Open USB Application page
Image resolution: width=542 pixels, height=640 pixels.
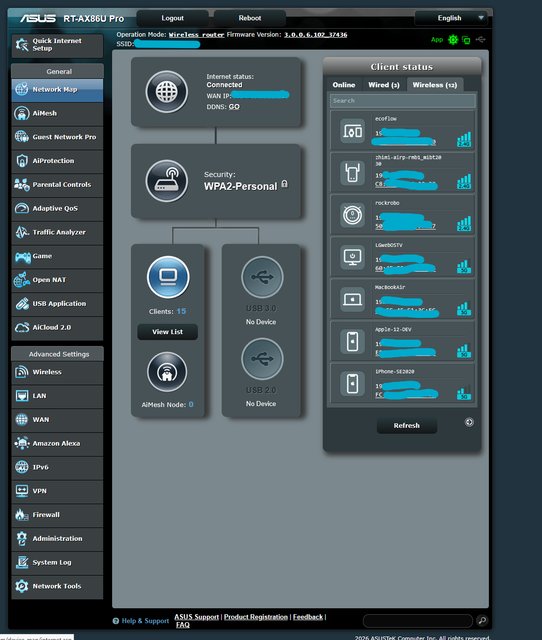tap(57, 304)
